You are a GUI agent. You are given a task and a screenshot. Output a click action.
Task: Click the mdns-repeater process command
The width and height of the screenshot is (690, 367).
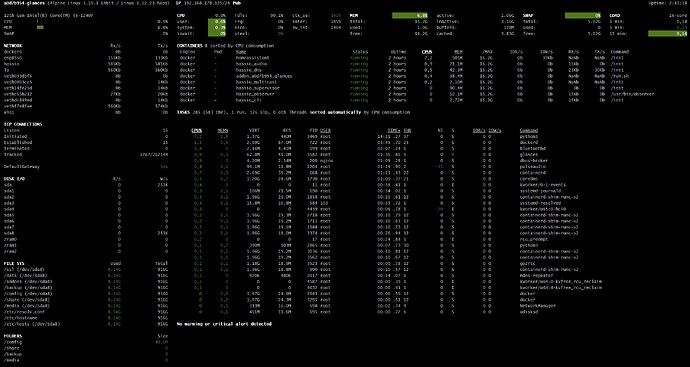536,275
